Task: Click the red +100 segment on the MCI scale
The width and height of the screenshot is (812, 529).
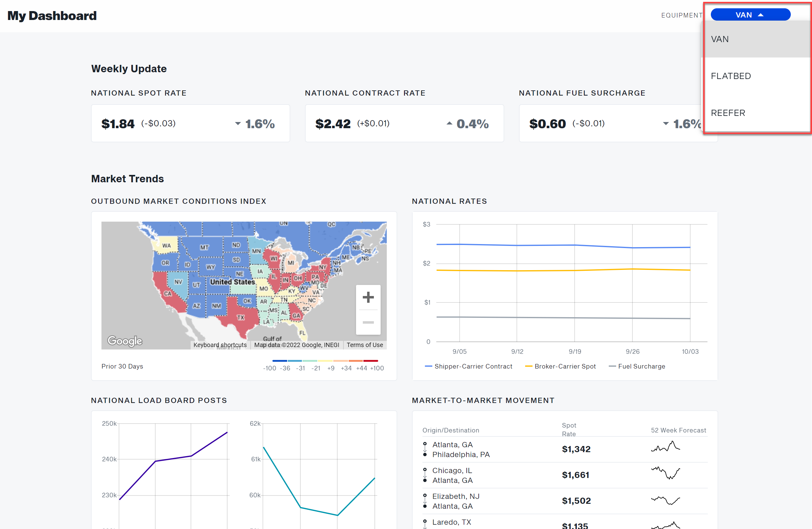Action: pyautogui.click(x=371, y=361)
